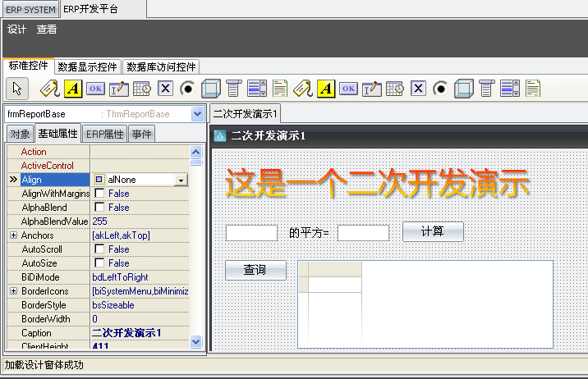Select the second radio button control icon

point(441,89)
